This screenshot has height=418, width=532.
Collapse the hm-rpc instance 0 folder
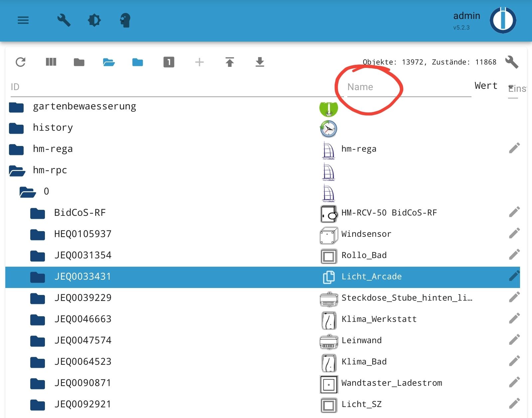pyautogui.click(x=28, y=192)
